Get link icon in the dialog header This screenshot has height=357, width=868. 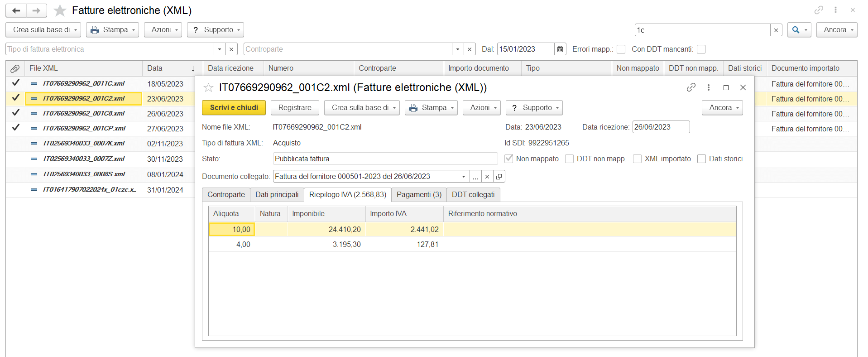[x=691, y=87]
